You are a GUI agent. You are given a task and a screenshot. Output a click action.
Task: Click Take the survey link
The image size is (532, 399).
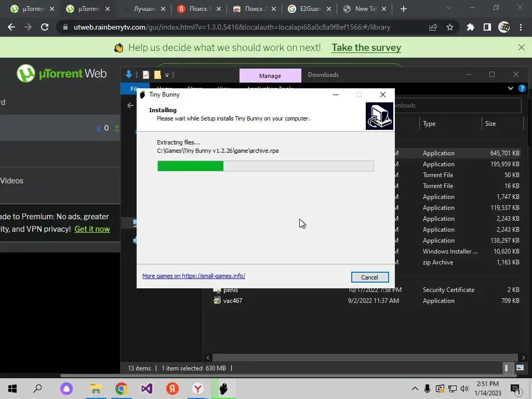tap(366, 47)
